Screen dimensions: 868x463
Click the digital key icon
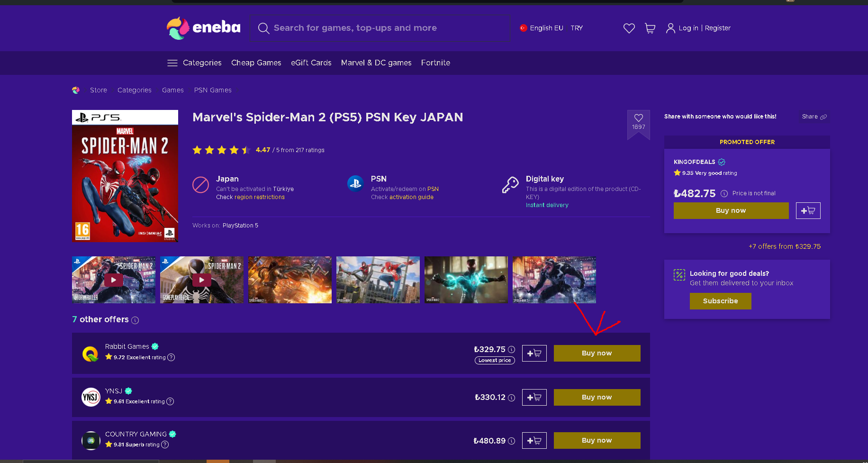pos(510,185)
